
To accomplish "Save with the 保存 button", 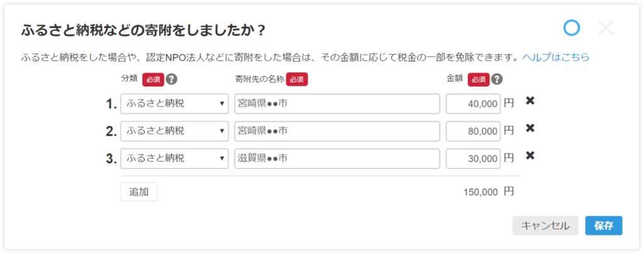I will pos(604,226).
